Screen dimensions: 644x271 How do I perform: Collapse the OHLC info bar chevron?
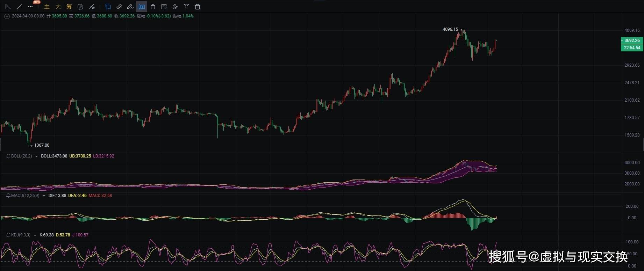(x=7, y=16)
